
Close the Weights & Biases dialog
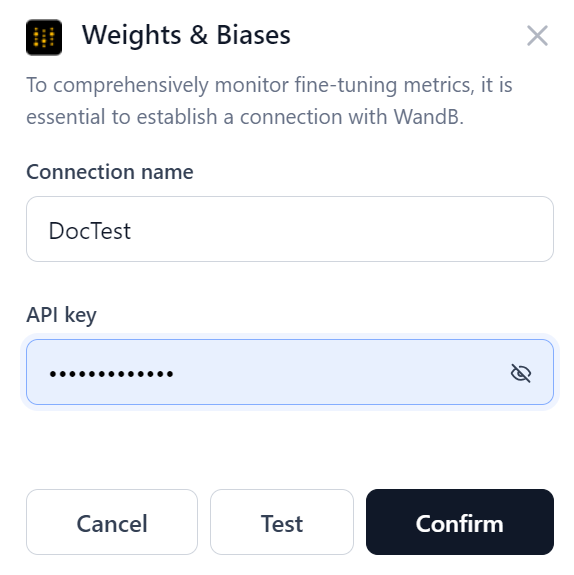point(537,36)
